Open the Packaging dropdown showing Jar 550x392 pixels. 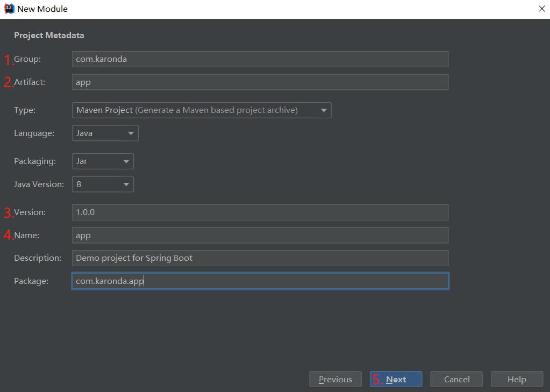(x=103, y=161)
